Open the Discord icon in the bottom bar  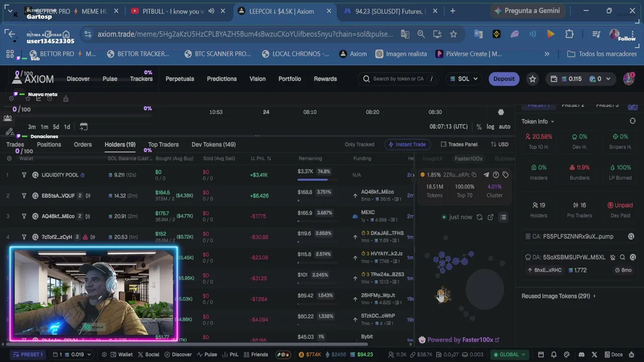click(x=582, y=354)
